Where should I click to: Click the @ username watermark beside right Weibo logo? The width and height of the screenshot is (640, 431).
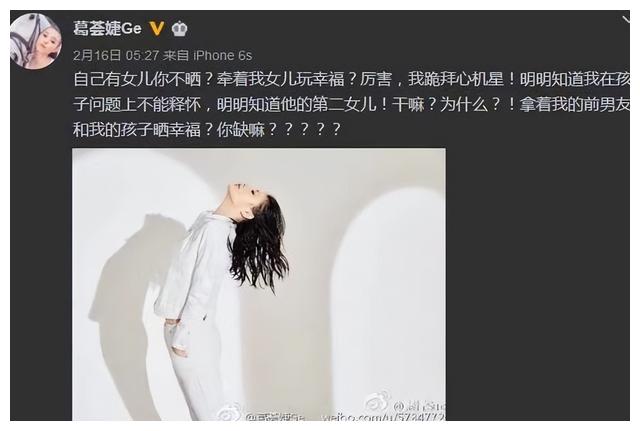coord(420,406)
